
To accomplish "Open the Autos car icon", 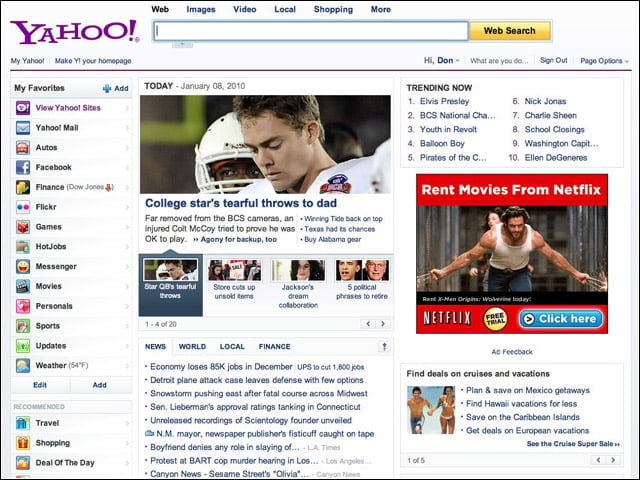I will (x=23, y=147).
